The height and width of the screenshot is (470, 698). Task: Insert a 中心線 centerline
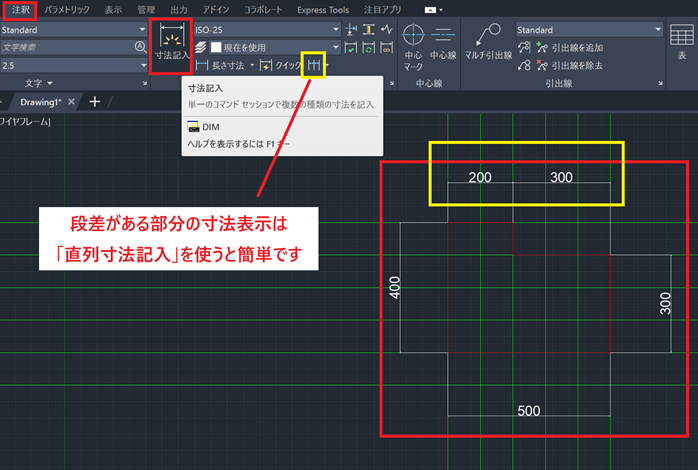point(443,43)
